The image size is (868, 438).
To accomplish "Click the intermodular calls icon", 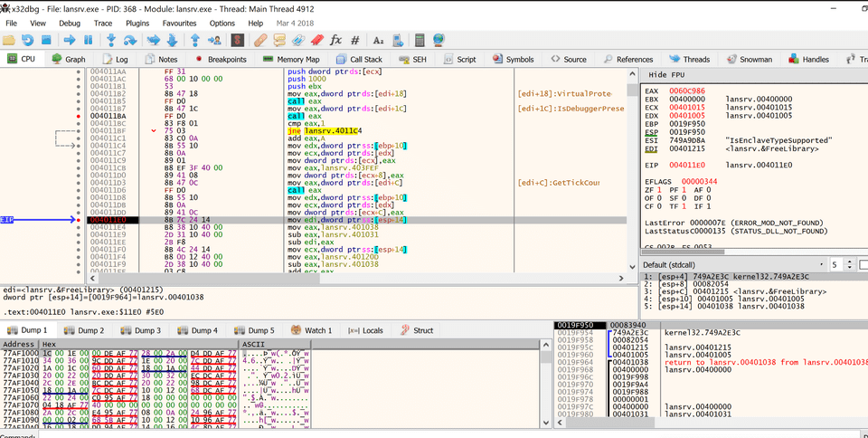I will (398, 40).
